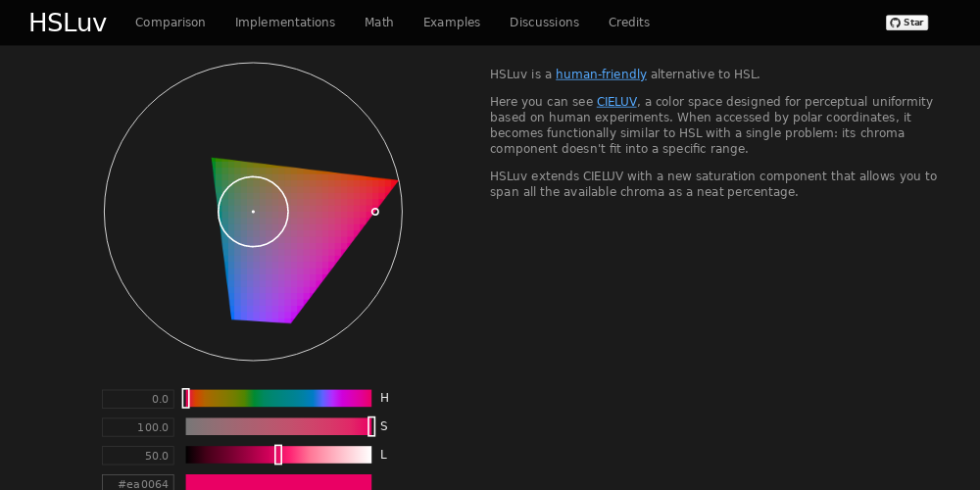Click the center dot of the chroma diagram
The image size is (980, 490).
click(x=253, y=212)
